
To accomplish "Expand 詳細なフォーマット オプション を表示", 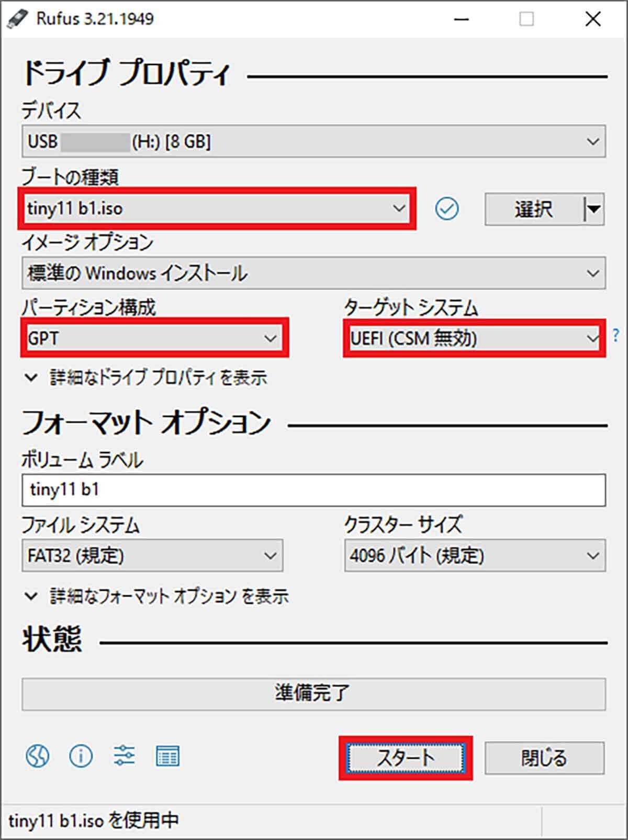I will point(156,596).
